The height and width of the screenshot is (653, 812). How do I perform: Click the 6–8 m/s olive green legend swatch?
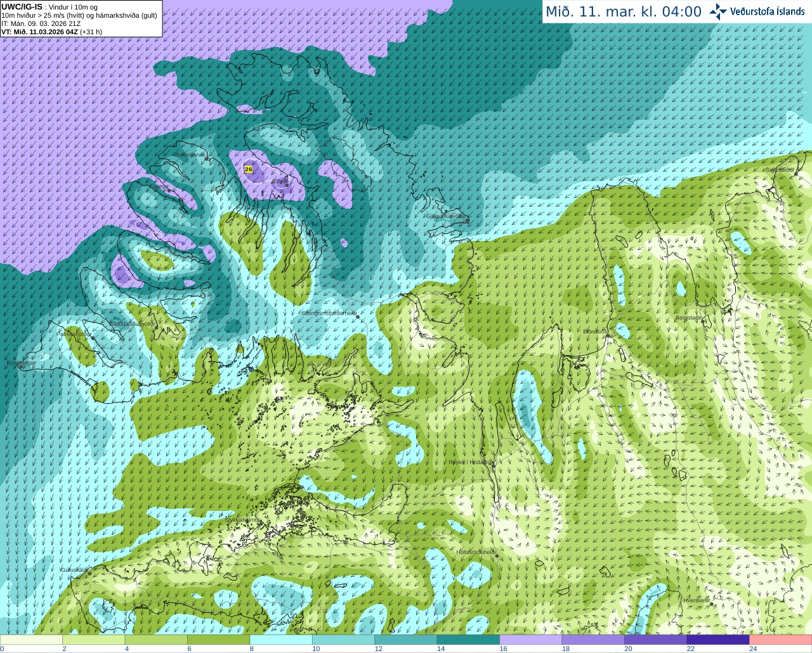(219, 640)
